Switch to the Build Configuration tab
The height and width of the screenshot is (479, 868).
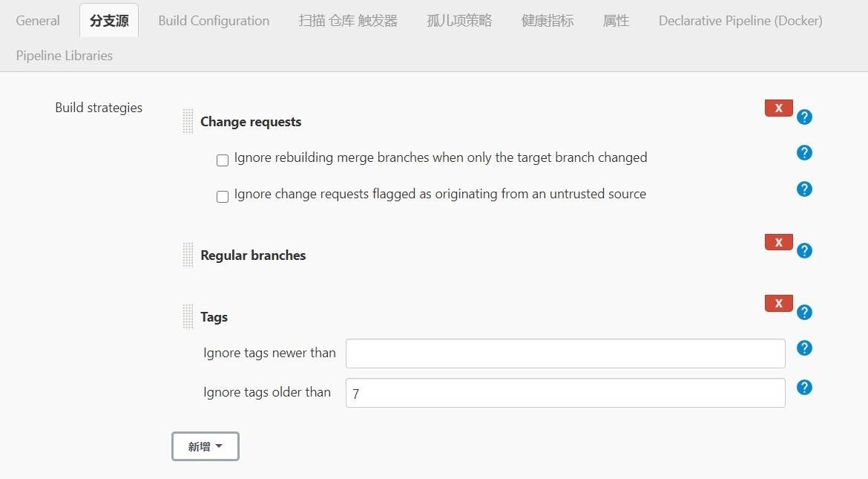pyautogui.click(x=214, y=21)
